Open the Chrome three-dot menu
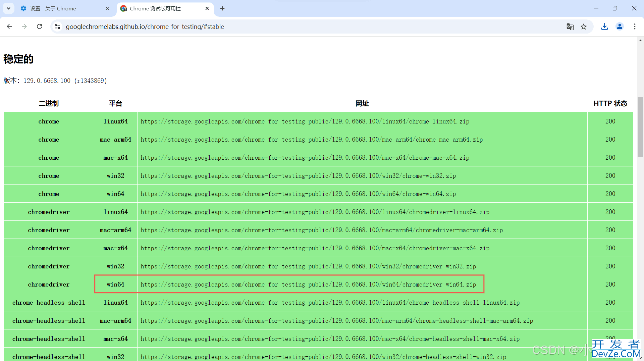644x361 pixels. (635, 27)
